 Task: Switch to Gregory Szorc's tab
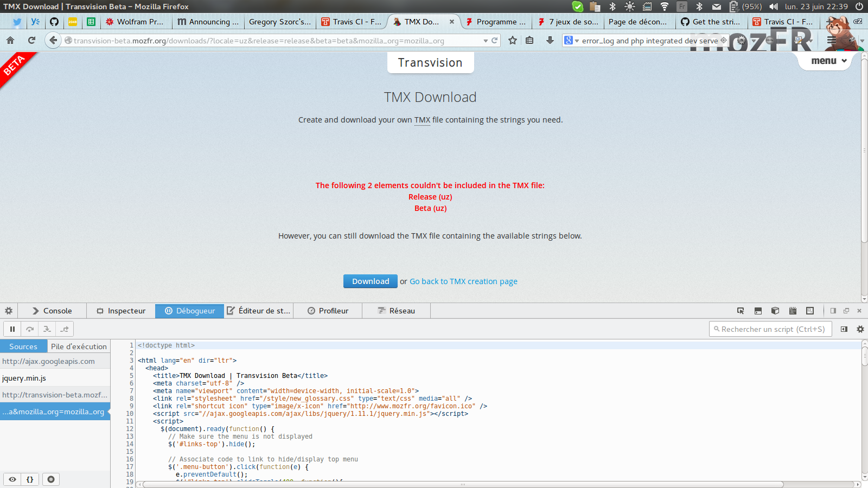279,22
